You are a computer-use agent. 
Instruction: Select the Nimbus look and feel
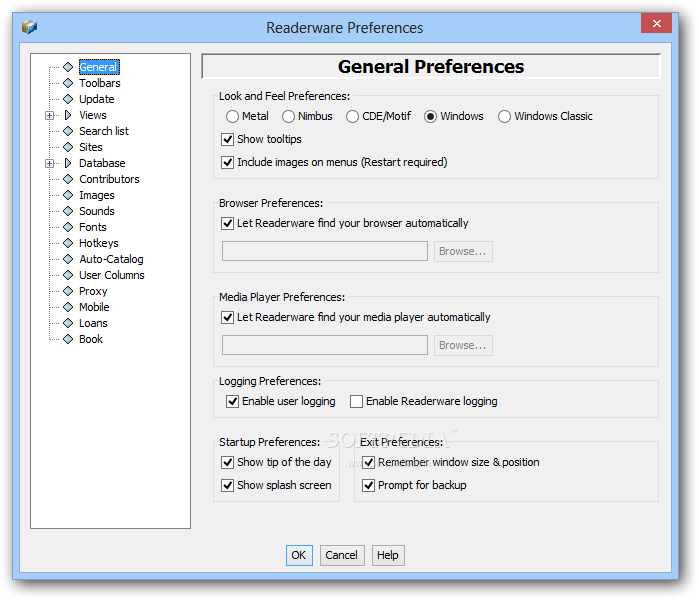coord(288,117)
